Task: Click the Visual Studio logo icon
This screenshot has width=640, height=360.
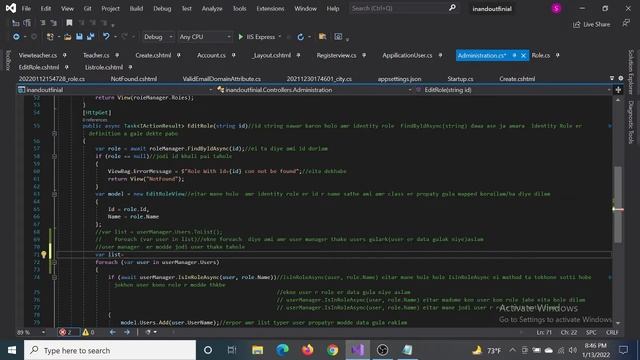Action: click(11, 8)
